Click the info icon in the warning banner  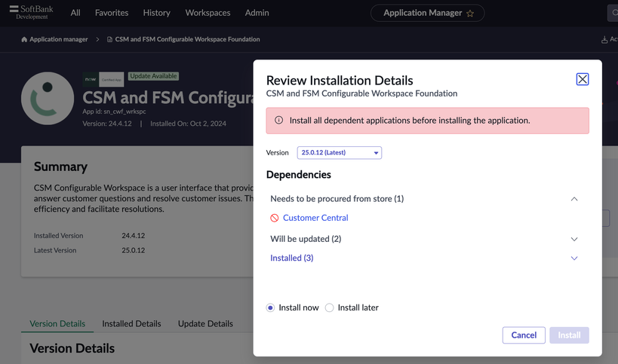click(x=278, y=121)
